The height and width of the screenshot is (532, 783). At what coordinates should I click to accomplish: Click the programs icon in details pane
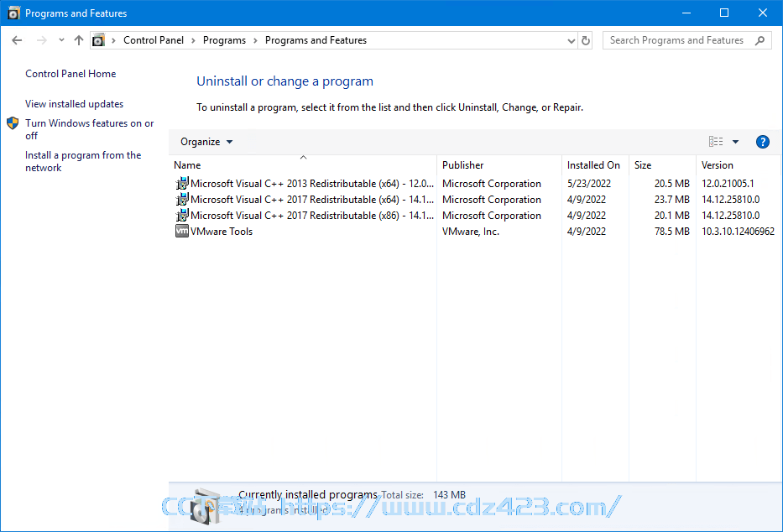pos(206,506)
